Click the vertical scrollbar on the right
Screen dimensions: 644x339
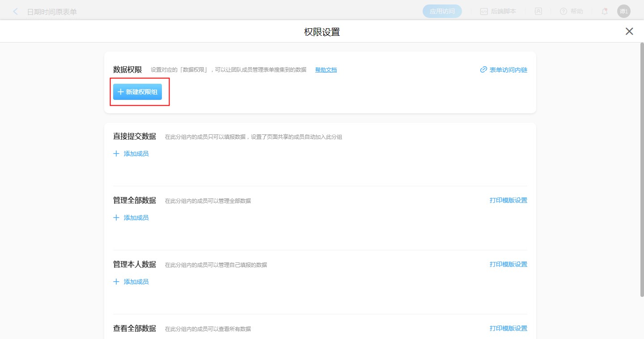coord(641,170)
